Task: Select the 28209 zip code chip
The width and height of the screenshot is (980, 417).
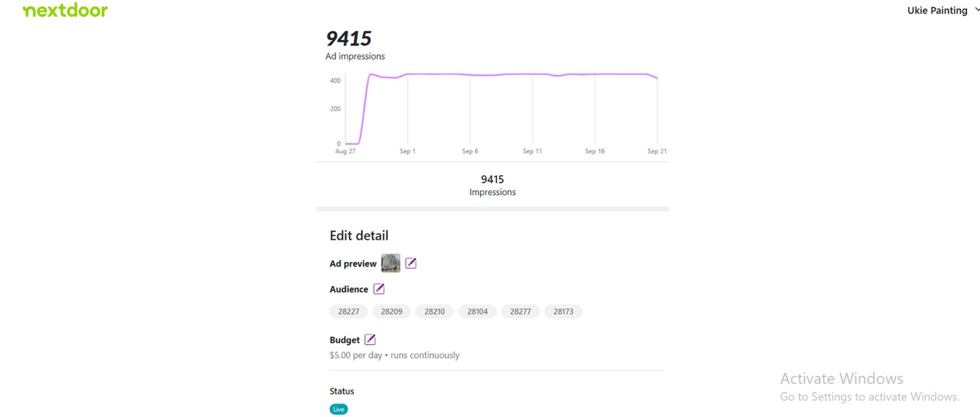Action: [391, 312]
